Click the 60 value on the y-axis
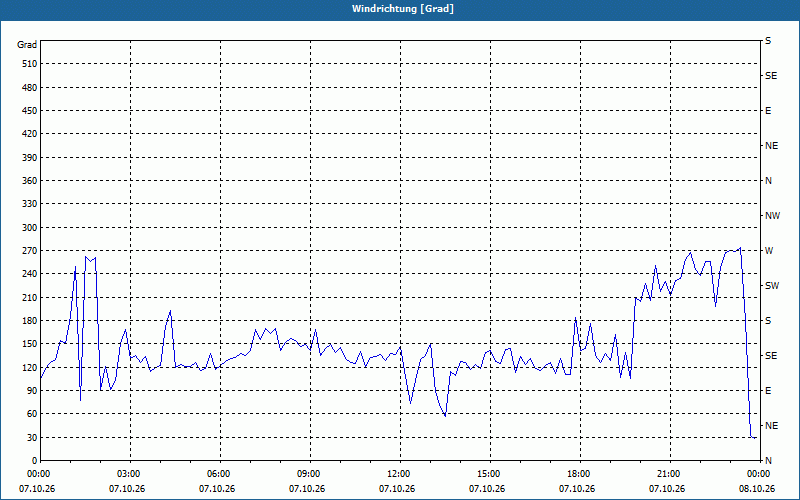The width and height of the screenshot is (800, 500). 33,414
